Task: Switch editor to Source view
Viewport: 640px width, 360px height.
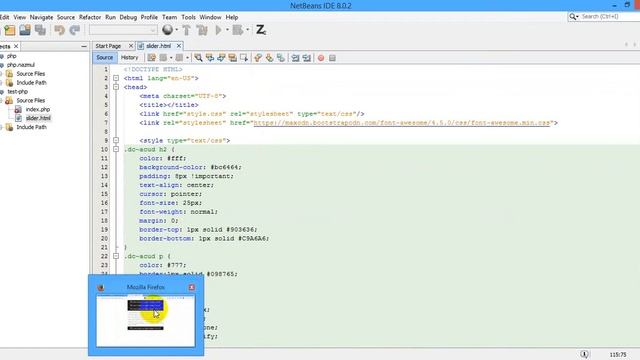Action: [104, 58]
